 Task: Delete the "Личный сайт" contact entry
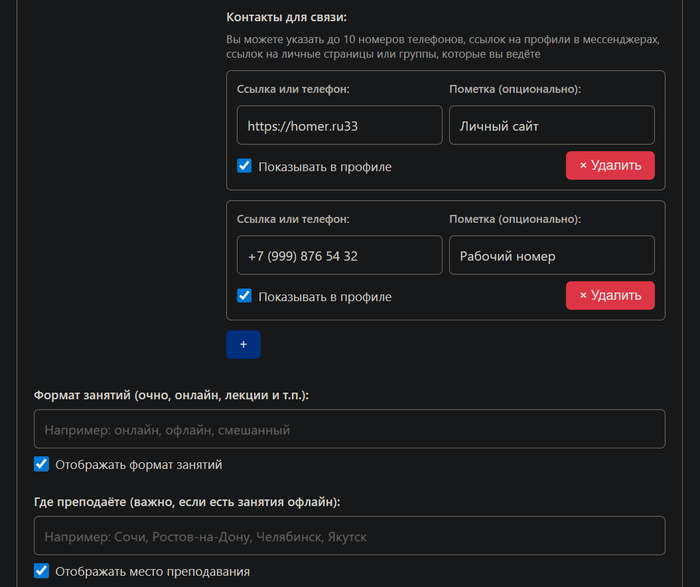pos(610,165)
